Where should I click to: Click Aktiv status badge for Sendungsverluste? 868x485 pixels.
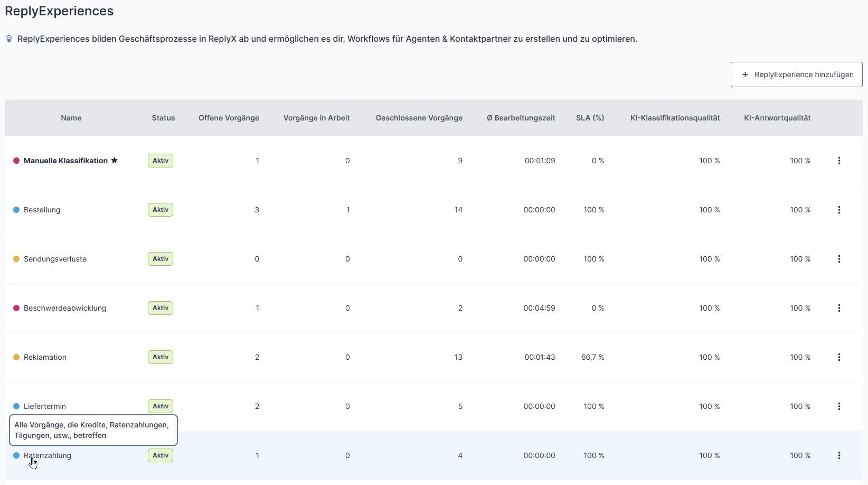pos(161,259)
